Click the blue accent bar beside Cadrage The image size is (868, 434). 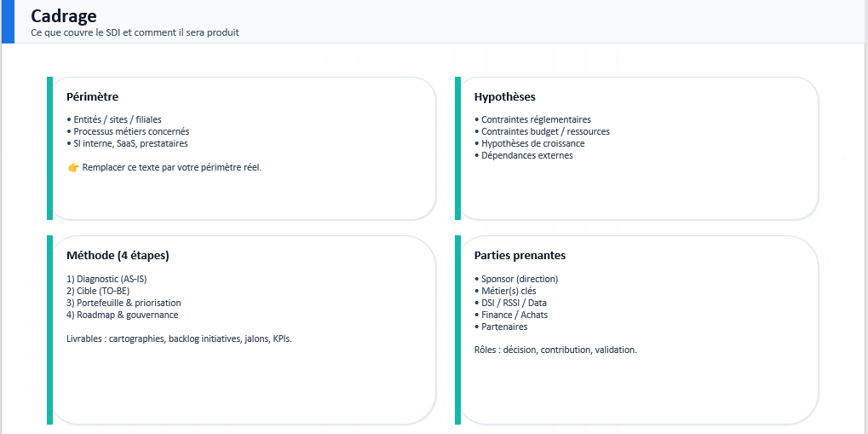tap(8, 21)
